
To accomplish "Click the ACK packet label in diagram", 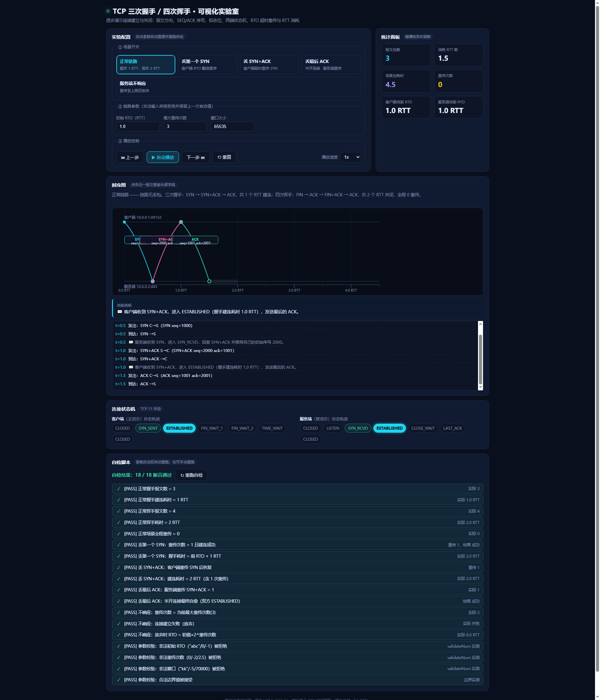I will point(195,240).
